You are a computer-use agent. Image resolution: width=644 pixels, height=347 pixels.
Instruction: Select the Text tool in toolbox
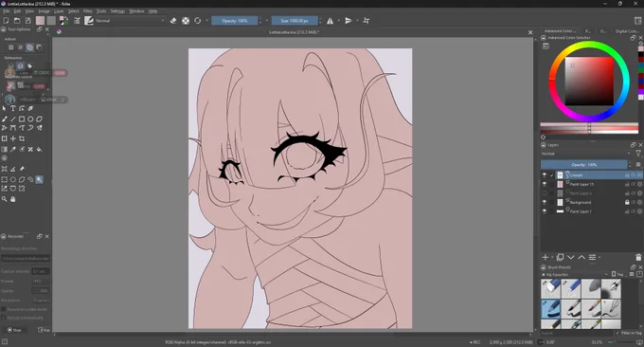pos(12,108)
